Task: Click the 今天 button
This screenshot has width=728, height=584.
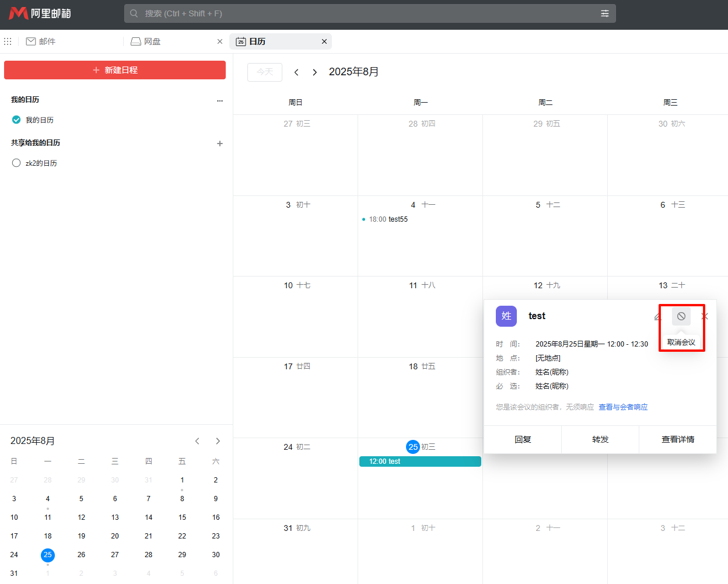Action: [265, 72]
